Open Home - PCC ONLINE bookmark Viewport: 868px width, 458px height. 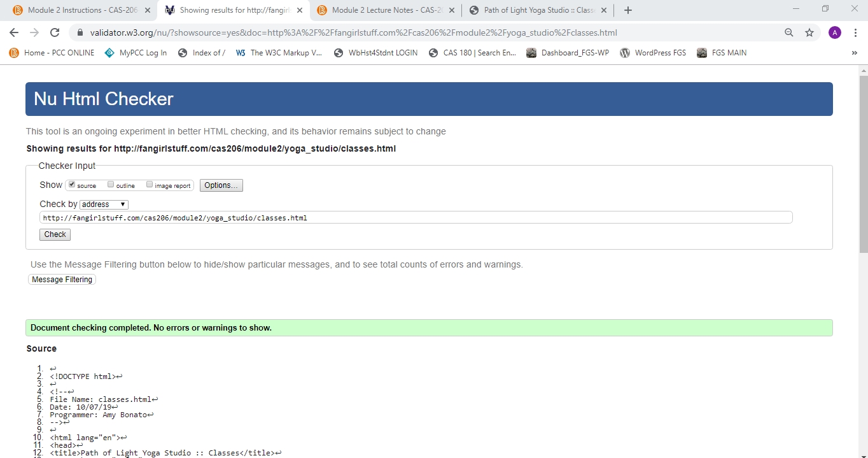52,53
